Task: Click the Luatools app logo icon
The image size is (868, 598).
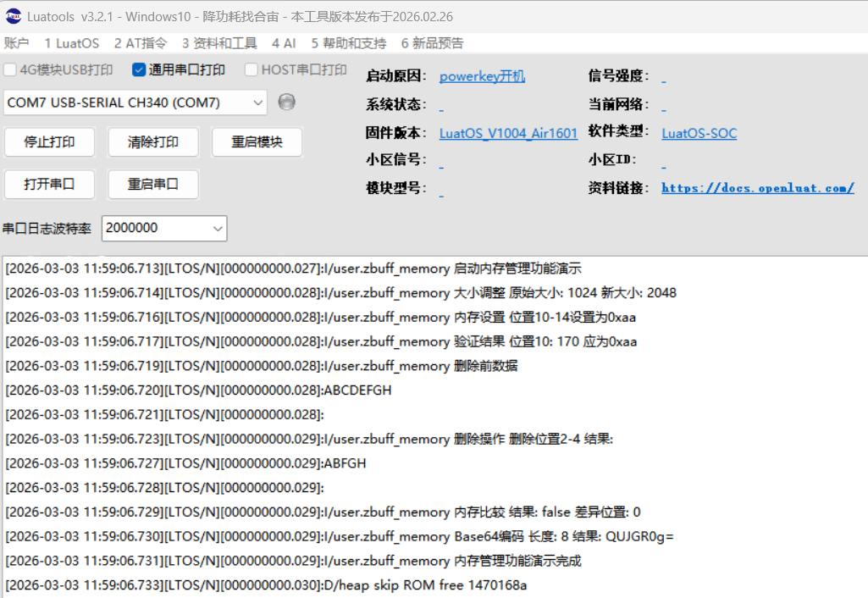Action: pyautogui.click(x=14, y=16)
